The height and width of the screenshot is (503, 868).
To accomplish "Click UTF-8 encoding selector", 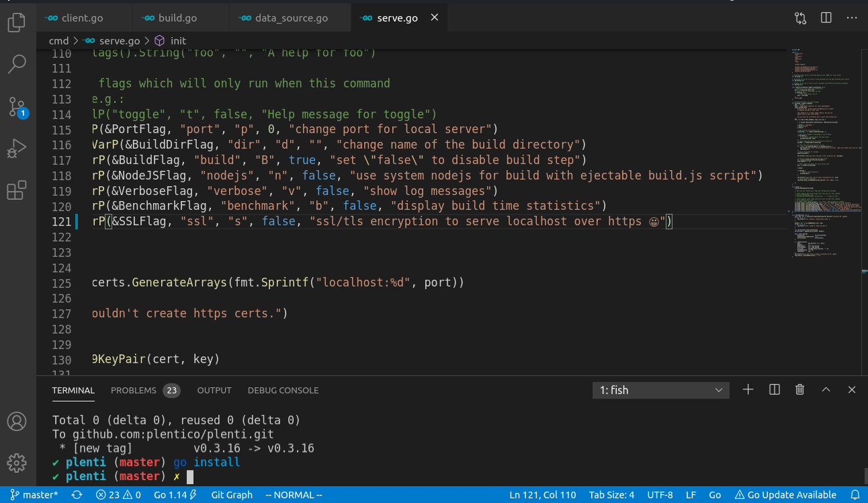I will pyautogui.click(x=660, y=495).
